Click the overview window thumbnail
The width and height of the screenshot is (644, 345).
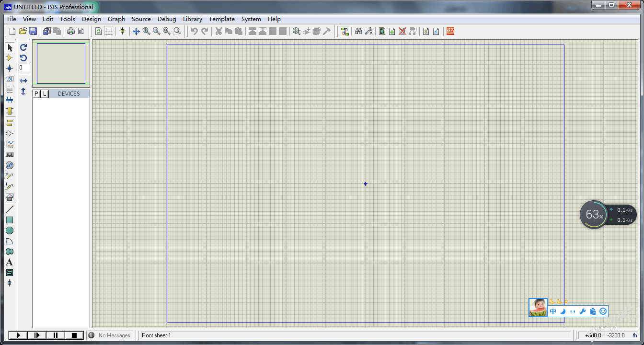[61, 64]
